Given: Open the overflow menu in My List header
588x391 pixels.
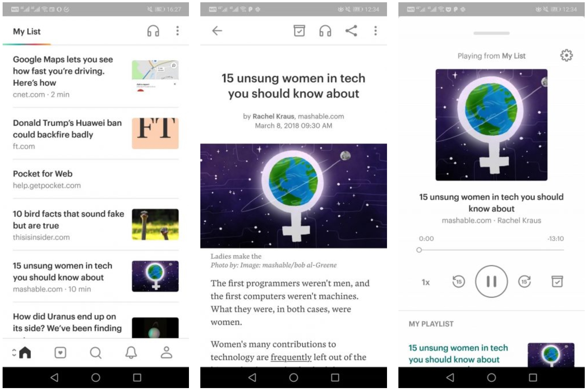Looking at the screenshot, I should (x=177, y=31).
